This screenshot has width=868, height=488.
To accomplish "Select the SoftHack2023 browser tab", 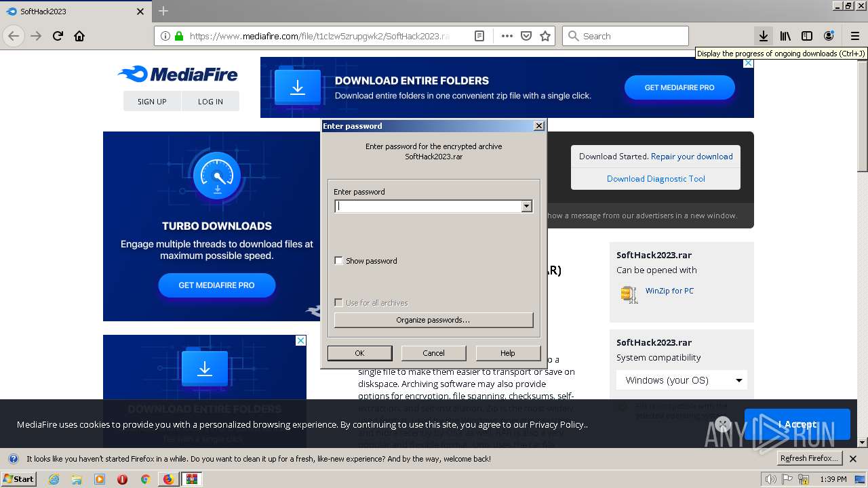I will pyautogui.click(x=75, y=12).
